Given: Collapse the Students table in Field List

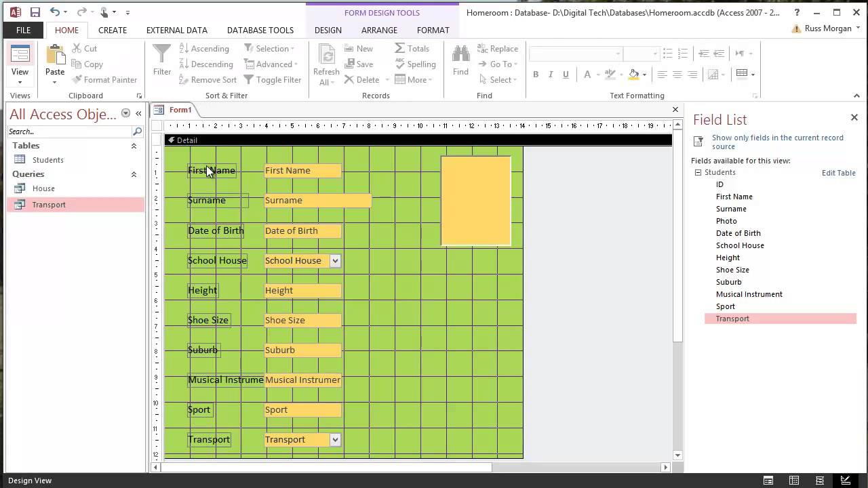Looking at the screenshot, I should (x=698, y=172).
